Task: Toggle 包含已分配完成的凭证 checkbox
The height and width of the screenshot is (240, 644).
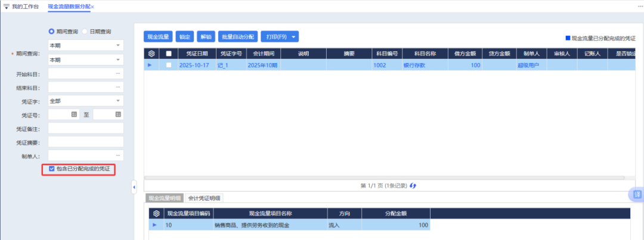Action: pyautogui.click(x=52, y=169)
